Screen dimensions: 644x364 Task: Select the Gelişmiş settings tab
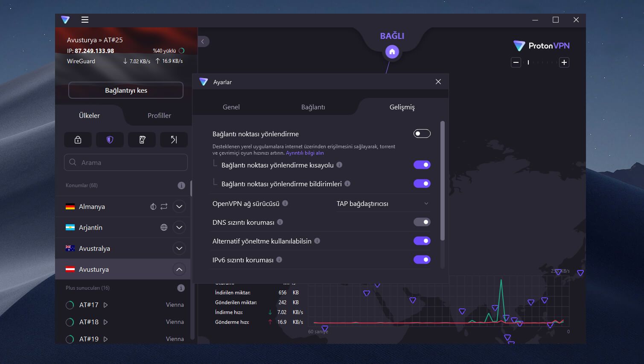[402, 107]
